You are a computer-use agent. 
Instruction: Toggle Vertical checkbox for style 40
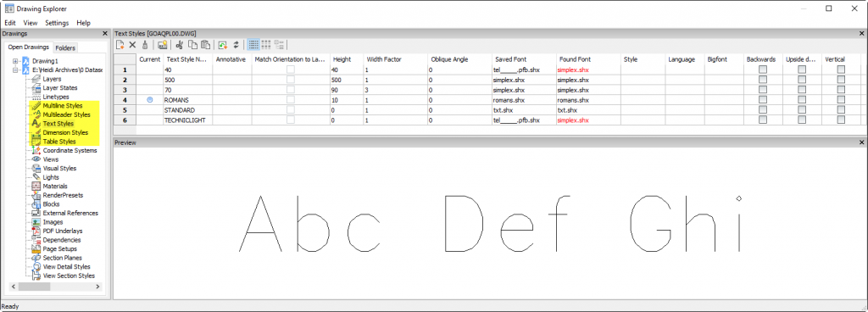(841, 70)
